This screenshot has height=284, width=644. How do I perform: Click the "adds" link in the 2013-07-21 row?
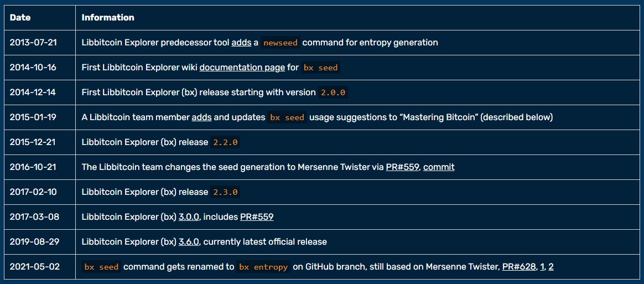pos(241,43)
